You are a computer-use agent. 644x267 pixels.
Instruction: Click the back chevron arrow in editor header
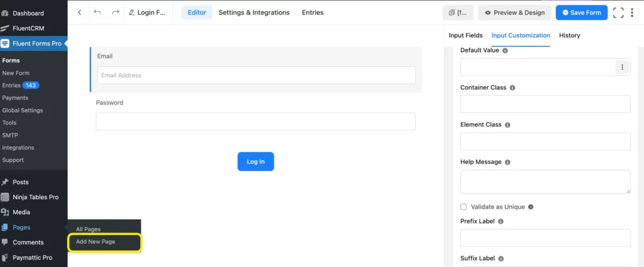79,13
